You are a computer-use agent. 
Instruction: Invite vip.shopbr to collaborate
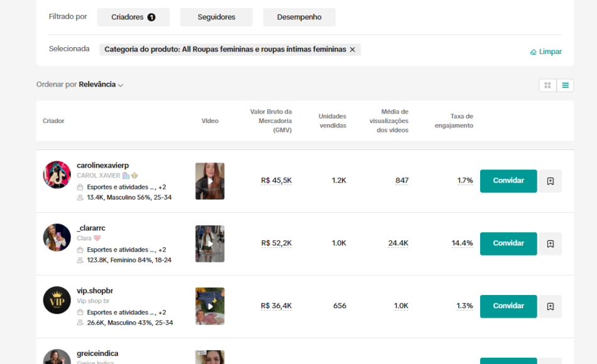[508, 306]
